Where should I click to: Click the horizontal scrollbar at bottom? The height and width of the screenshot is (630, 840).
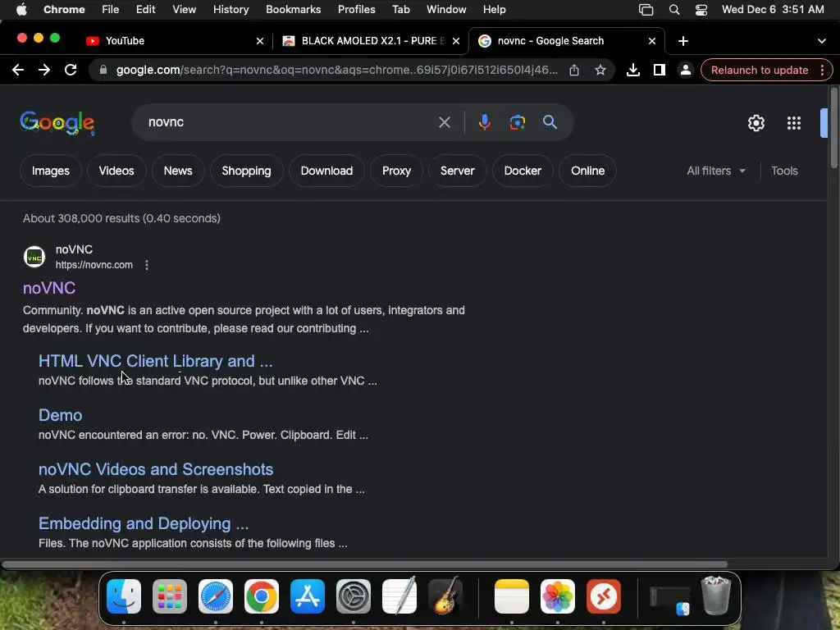tap(364, 564)
